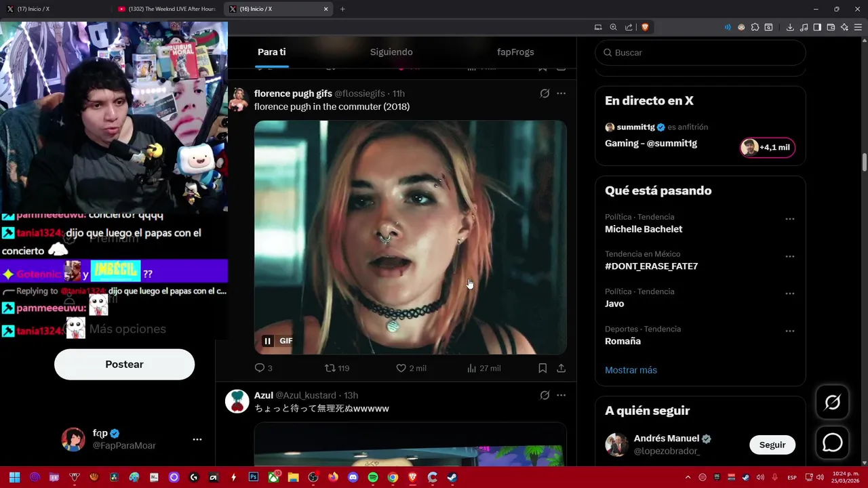Open the florence pugh GIF media

(x=410, y=237)
